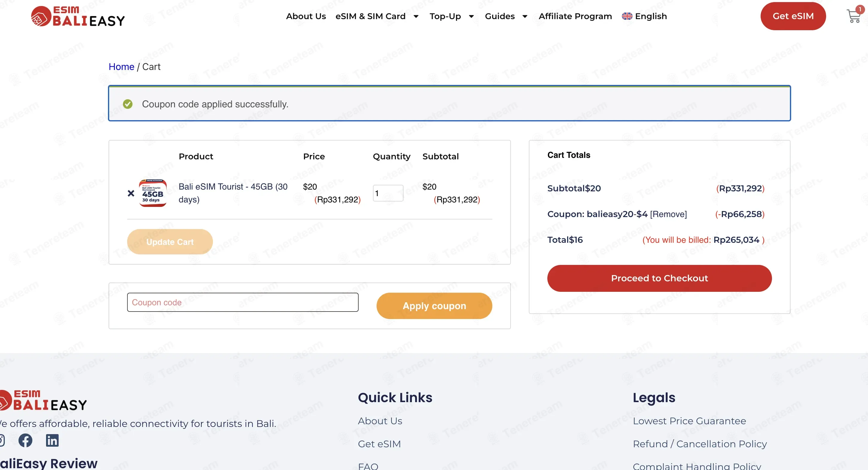This screenshot has width=868, height=470.
Task: Click the Update Cart button
Action: click(x=170, y=242)
